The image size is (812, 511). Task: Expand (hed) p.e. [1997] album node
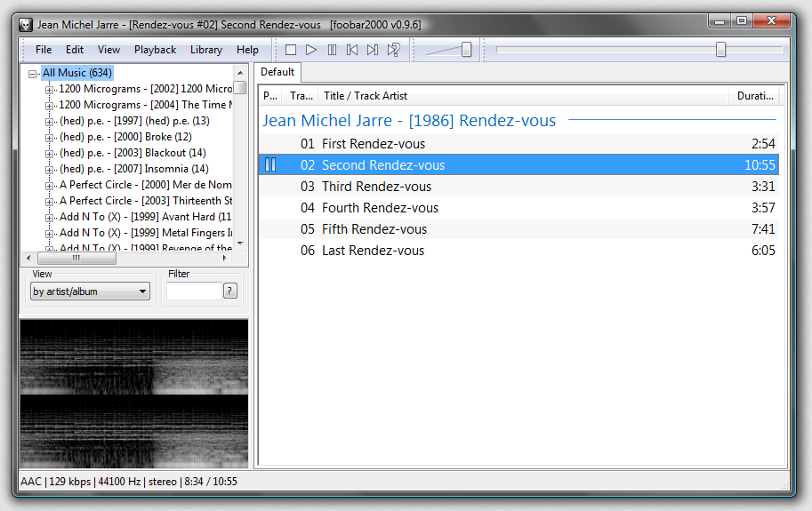tap(49, 122)
